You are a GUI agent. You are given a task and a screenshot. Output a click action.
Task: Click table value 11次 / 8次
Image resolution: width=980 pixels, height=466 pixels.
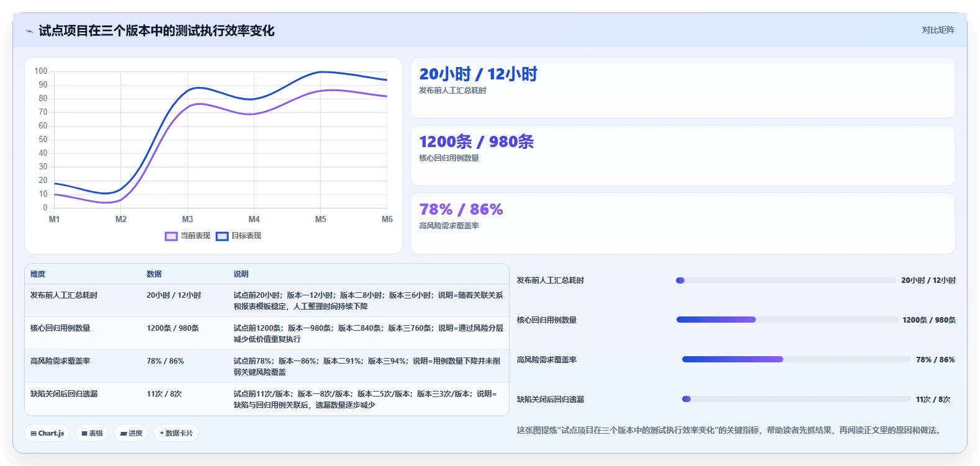[164, 394]
